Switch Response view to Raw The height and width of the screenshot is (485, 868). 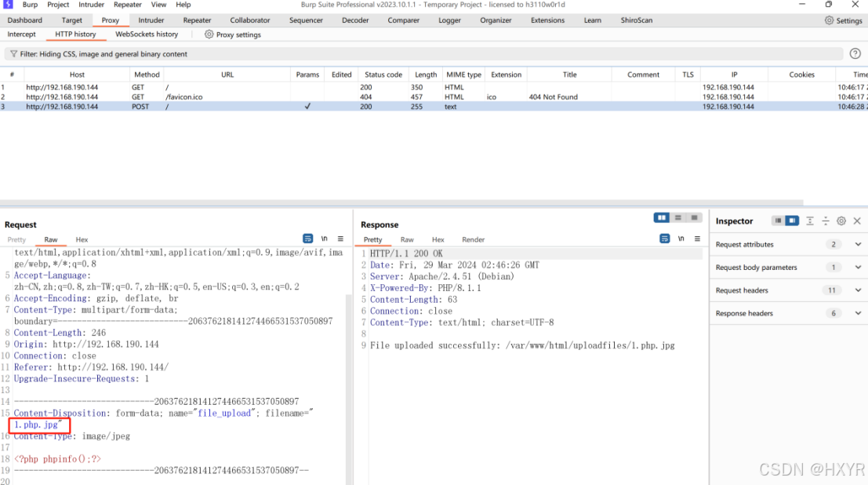click(x=407, y=239)
